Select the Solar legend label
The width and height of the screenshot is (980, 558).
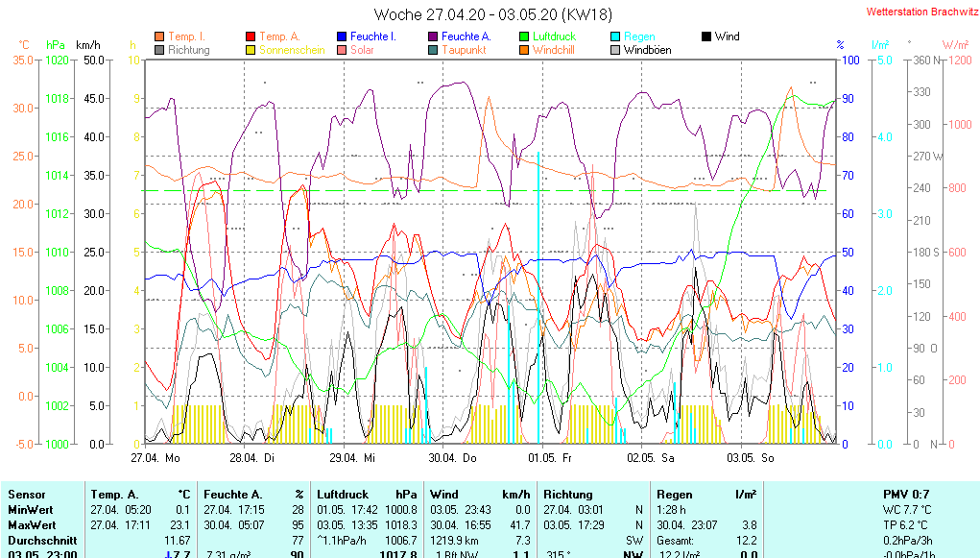coord(362,50)
